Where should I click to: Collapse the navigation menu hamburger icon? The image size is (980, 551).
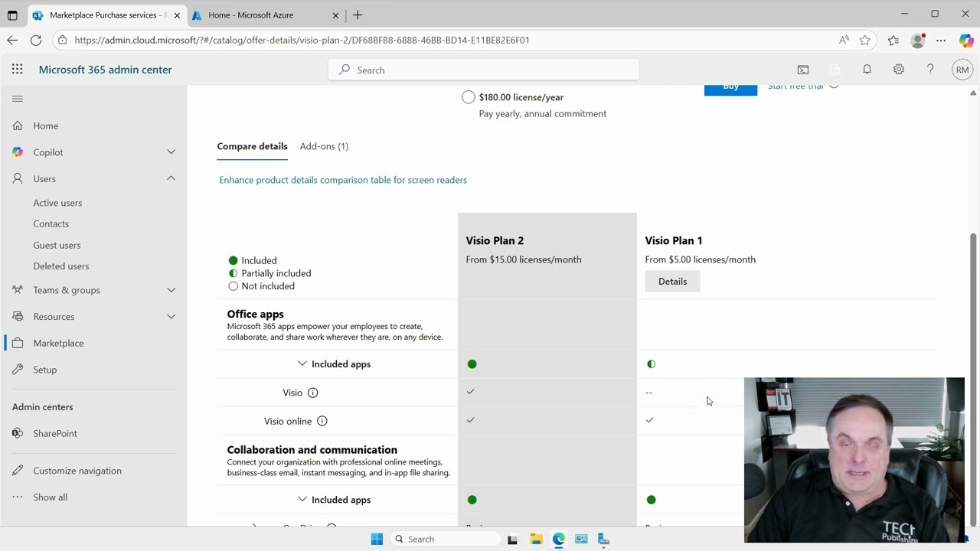18,99
